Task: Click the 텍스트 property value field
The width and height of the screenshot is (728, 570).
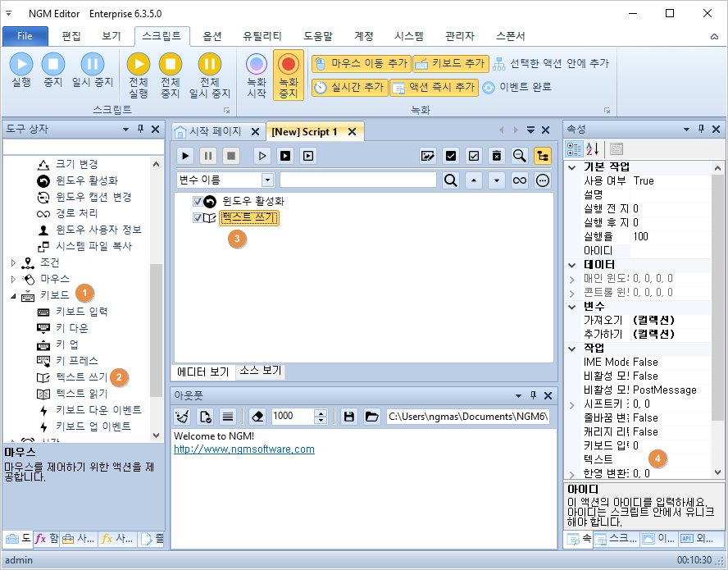Action: point(671,459)
